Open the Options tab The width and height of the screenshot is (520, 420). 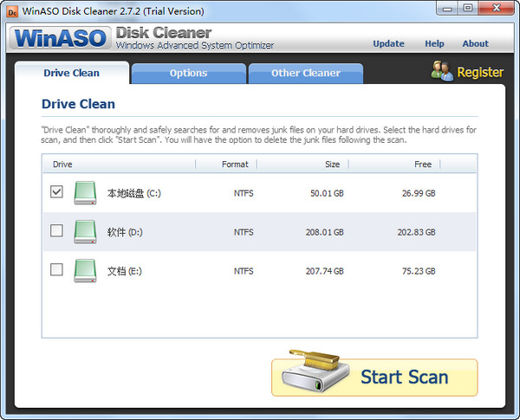189,74
